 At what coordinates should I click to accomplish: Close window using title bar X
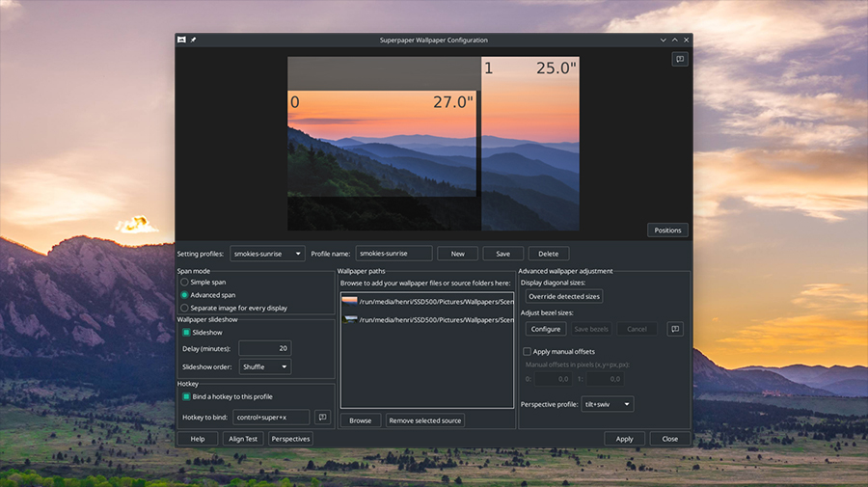(687, 40)
